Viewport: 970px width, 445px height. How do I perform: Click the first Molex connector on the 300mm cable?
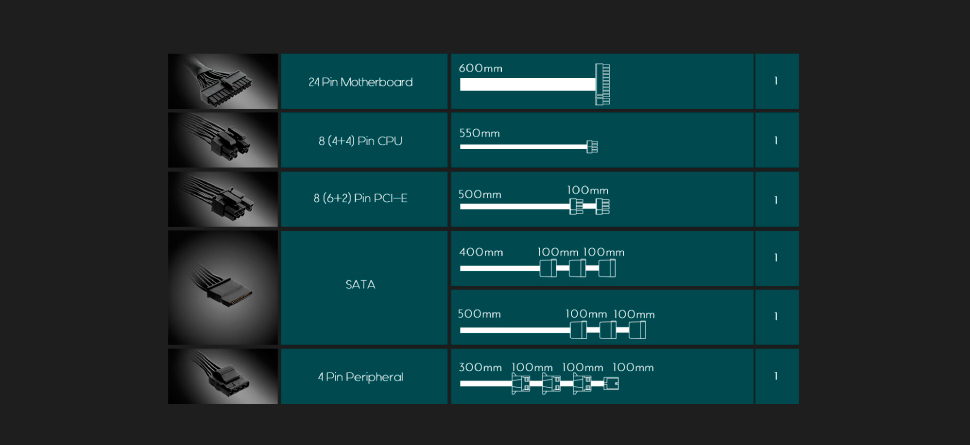pos(520,383)
